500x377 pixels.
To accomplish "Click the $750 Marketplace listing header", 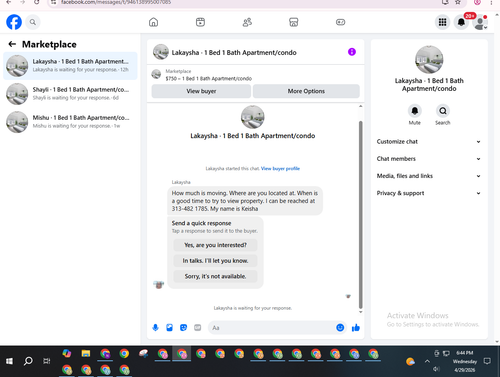I will [208, 75].
